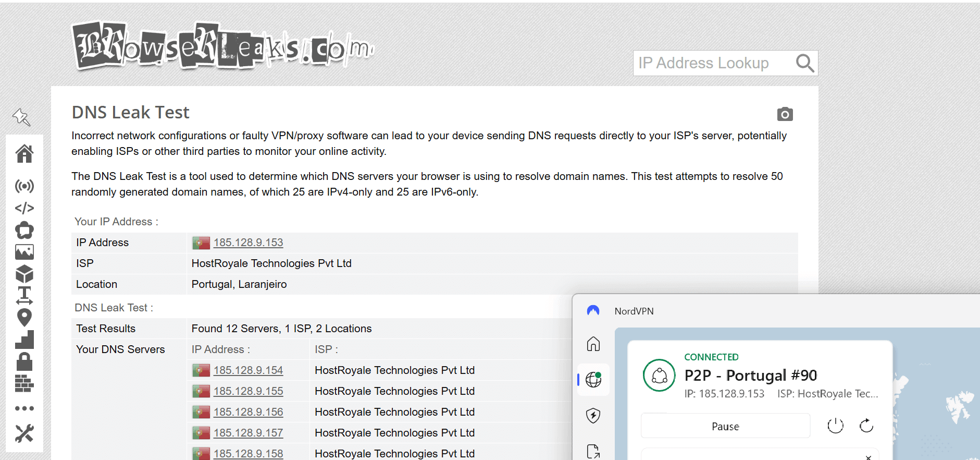
Task: Select NordVPN globe servers icon
Action: (593, 379)
